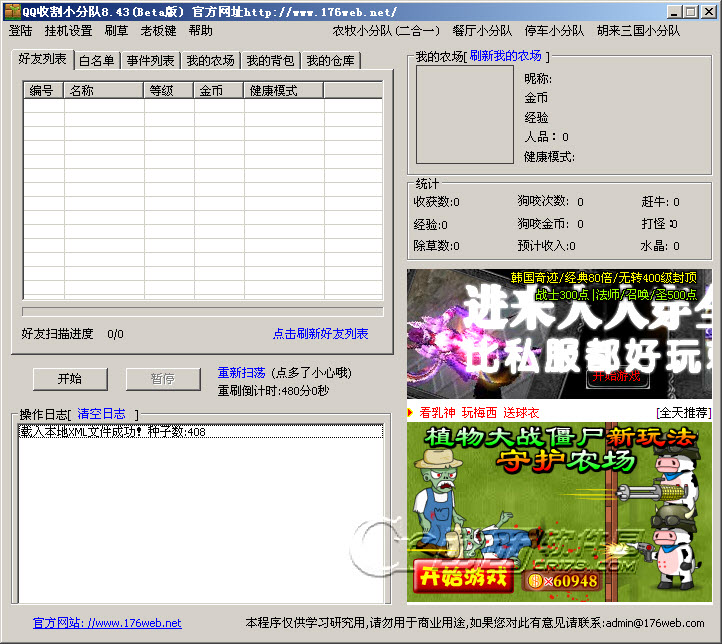Click the 清空日志 link
The width and height of the screenshot is (722, 644).
pos(101,414)
